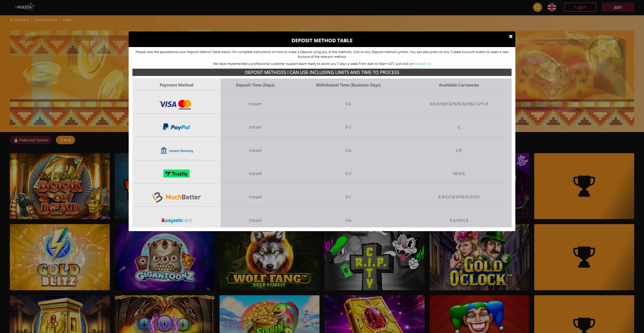Open the Book of Dead game thumbnail
The image size is (644, 333).
click(60, 186)
